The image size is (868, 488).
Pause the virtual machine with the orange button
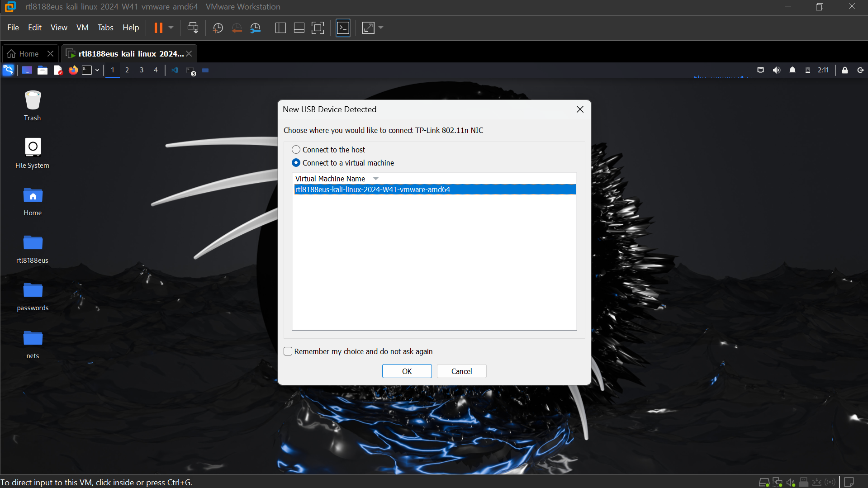[x=158, y=28]
